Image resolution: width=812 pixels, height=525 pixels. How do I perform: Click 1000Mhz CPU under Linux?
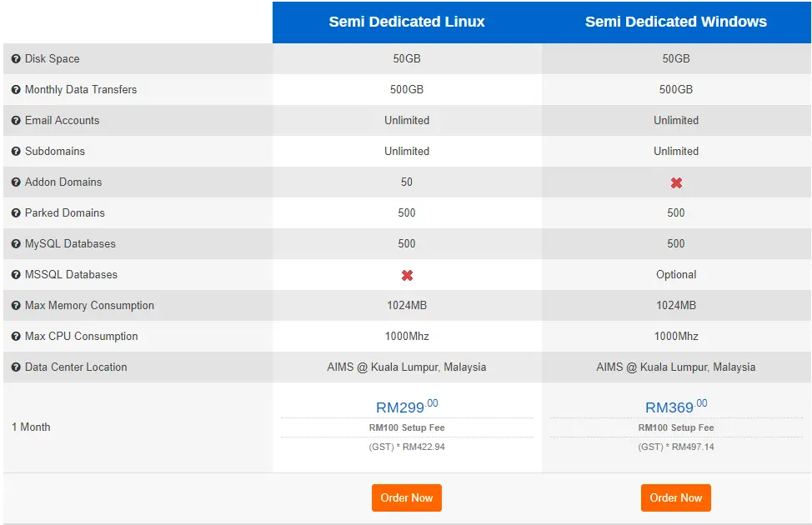(x=407, y=336)
